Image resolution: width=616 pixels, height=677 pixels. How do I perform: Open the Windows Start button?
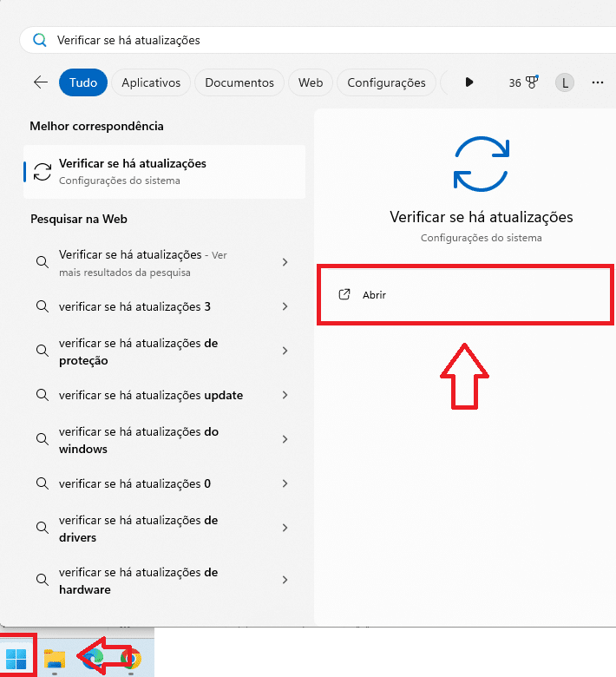[16, 659]
